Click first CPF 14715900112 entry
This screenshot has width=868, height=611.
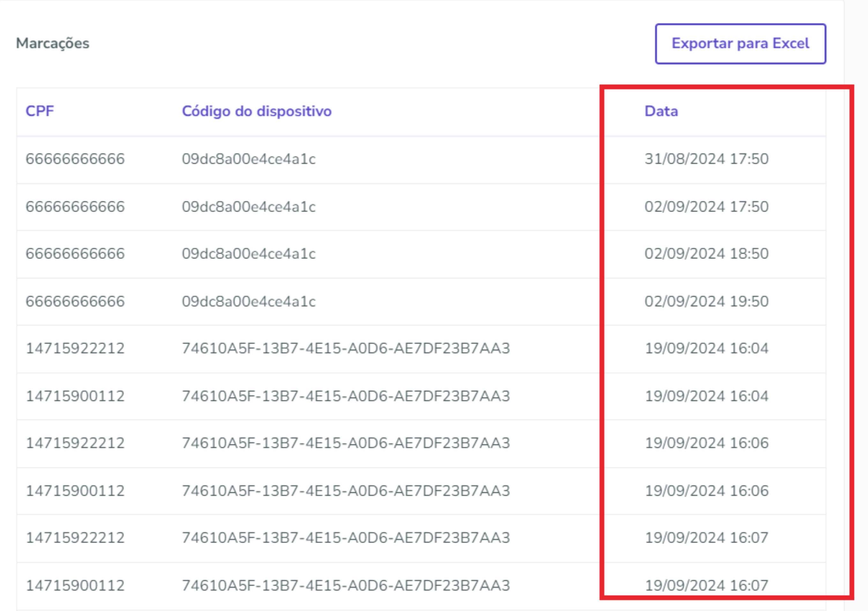(x=75, y=396)
